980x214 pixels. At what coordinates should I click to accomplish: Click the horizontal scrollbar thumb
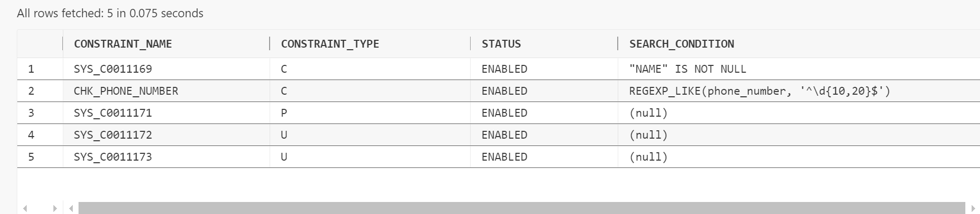[x=521, y=208]
